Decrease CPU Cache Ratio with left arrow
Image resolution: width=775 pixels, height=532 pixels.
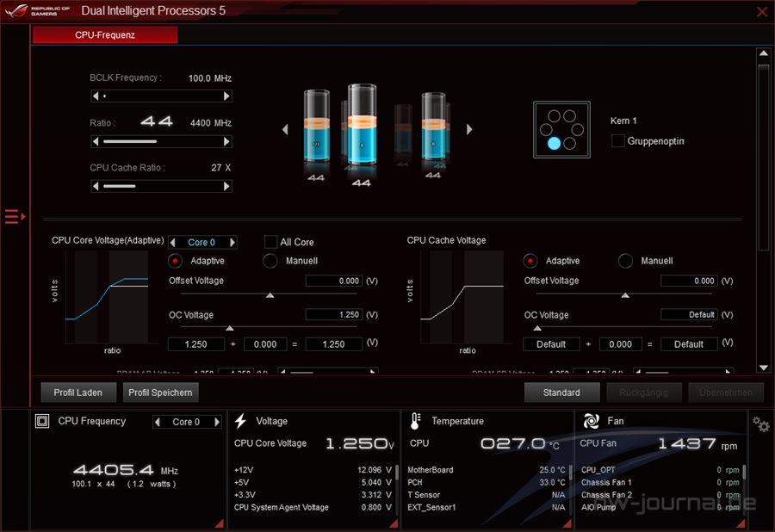pos(96,186)
